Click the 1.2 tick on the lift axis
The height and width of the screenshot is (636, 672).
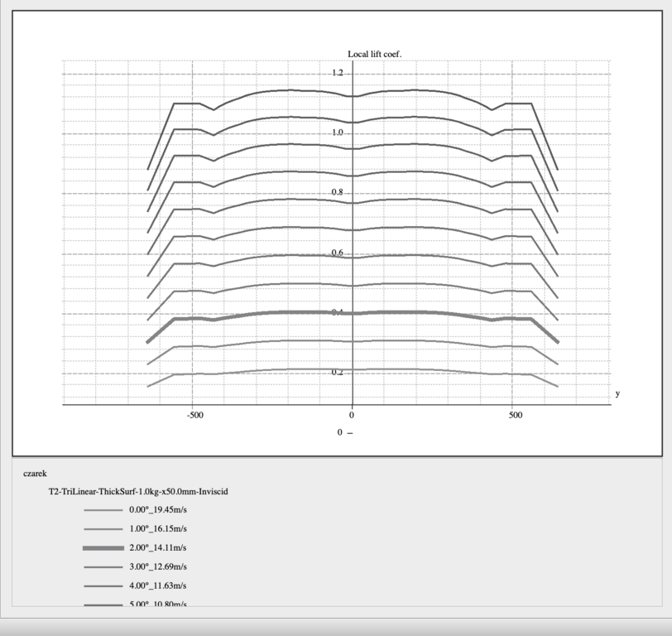pos(338,73)
